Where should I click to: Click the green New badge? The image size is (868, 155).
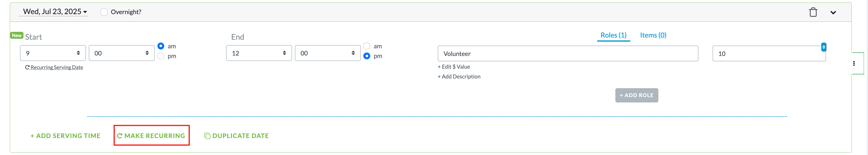tap(17, 35)
